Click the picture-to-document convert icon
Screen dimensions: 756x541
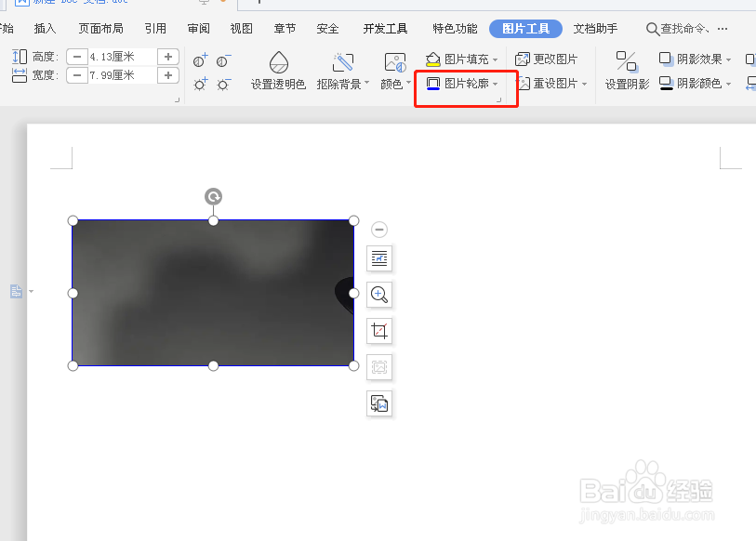click(379, 403)
